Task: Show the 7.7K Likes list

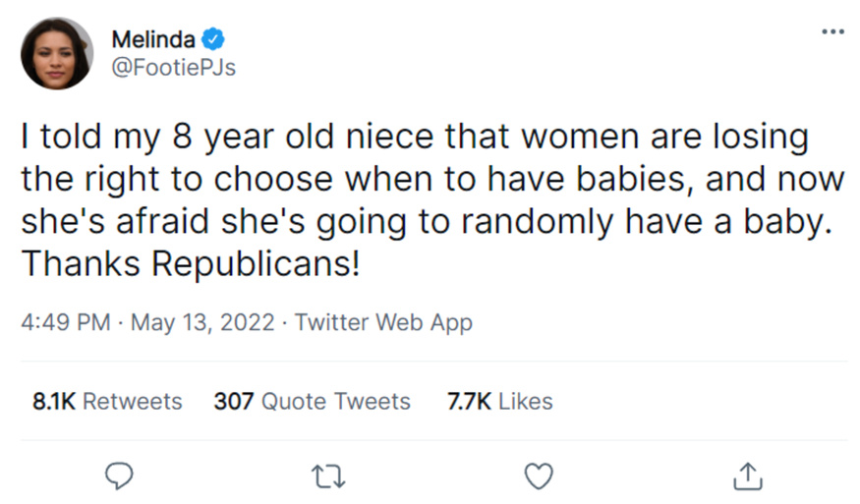Action: [x=499, y=401]
